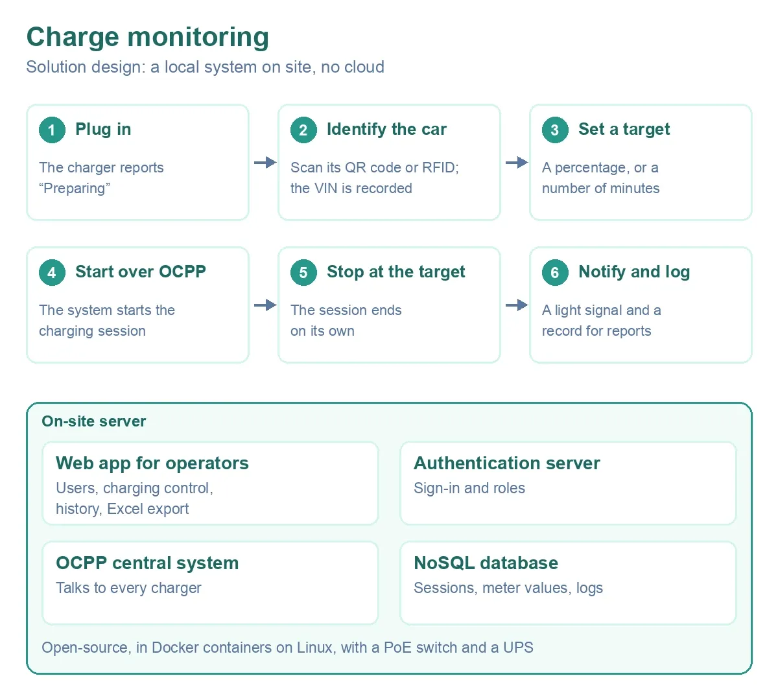Click "Sessions, meter values, logs" text

click(x=508, y=588)
